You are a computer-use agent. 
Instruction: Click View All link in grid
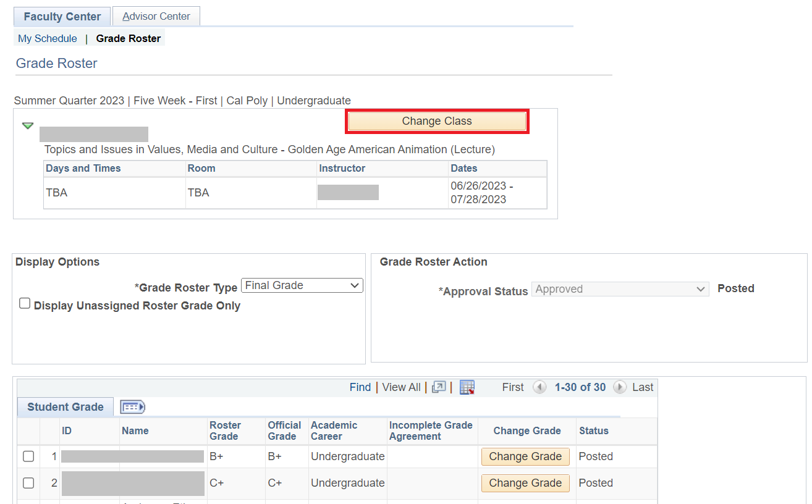pyautogui.click(x=401, y=387)
